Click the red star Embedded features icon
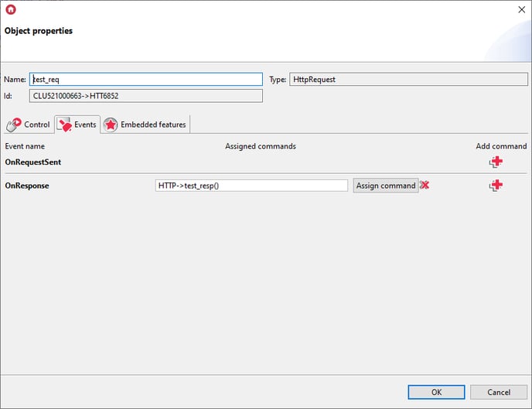 (111, 124)
